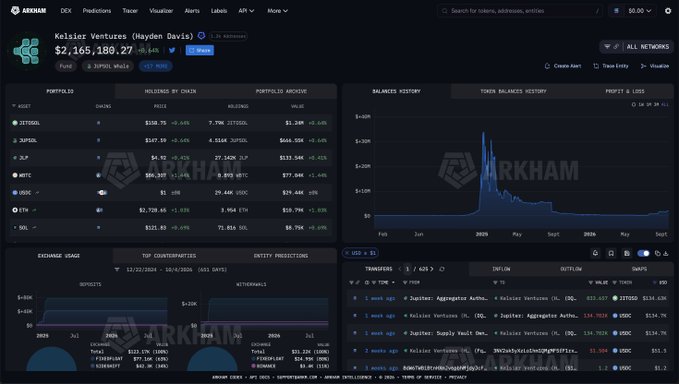
Task: Click the bookmark icon above transfers table
Action: (611, 253)
